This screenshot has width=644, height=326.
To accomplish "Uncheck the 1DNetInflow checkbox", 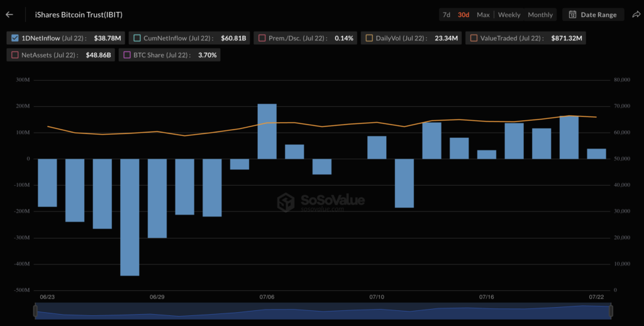I will click(15, 38).
